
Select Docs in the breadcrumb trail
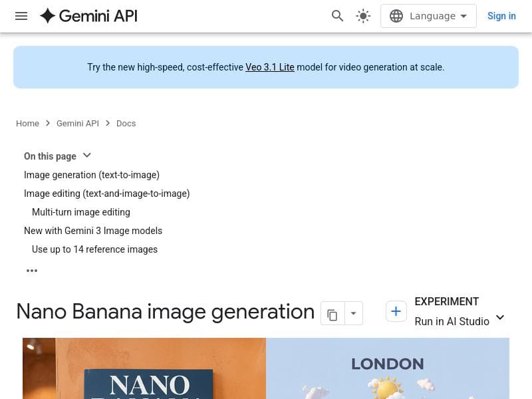pos(126,123)
